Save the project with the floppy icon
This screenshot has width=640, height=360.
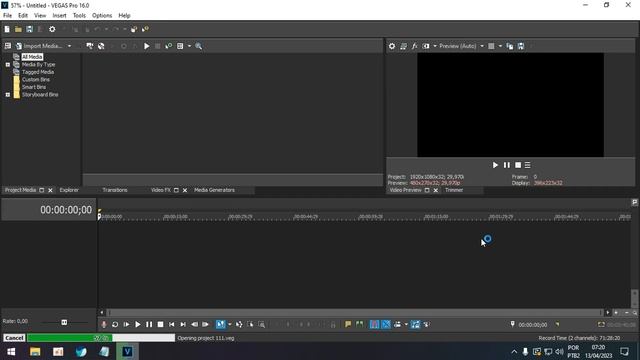(x=29, y=29)
